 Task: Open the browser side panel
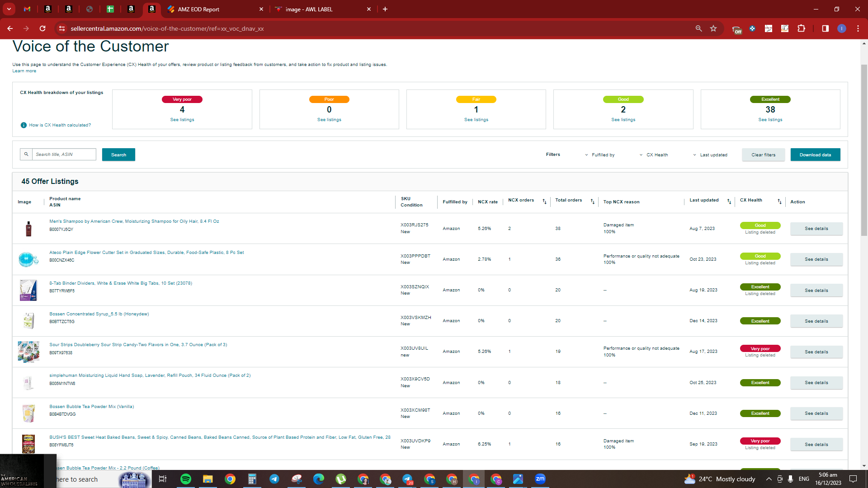click(x=825, y=28)
